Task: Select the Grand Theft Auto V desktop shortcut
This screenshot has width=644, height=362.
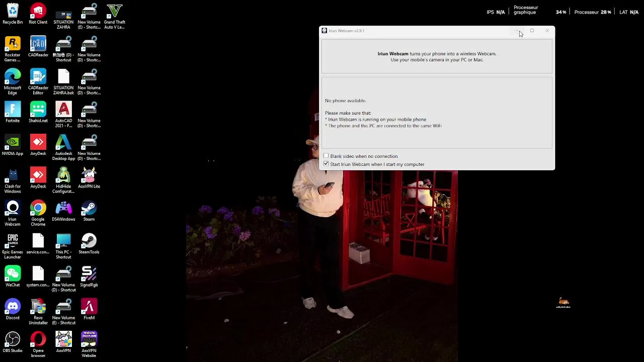Action: tap(114, 17)
